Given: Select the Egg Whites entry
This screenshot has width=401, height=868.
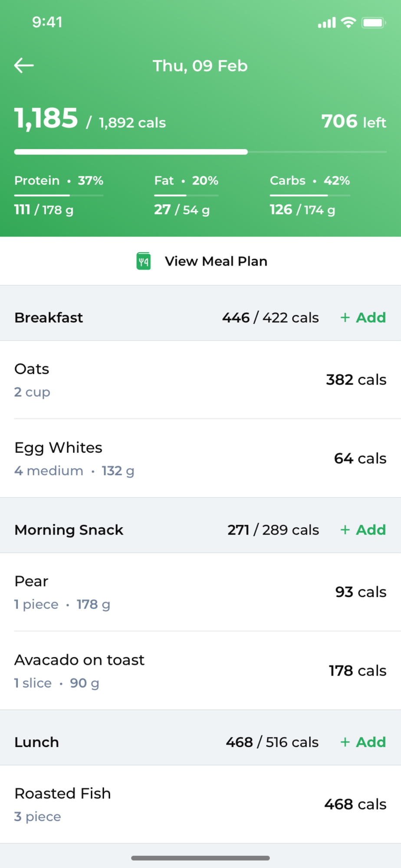Looking at the screenshot, I should tap(200, 458).
